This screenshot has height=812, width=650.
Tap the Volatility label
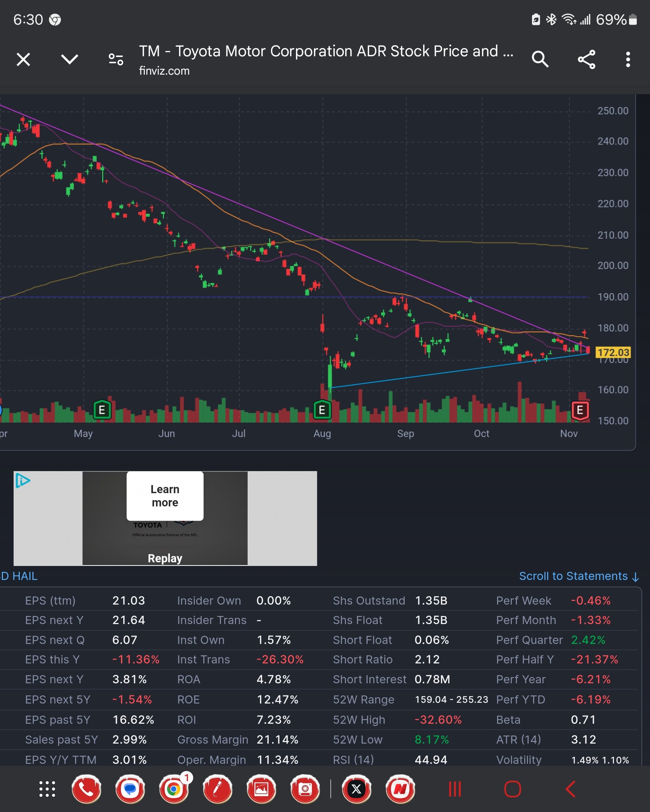(x=519, y=760)
